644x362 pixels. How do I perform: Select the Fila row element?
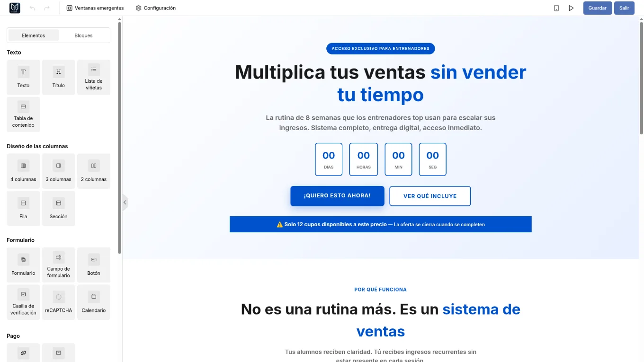23,208
